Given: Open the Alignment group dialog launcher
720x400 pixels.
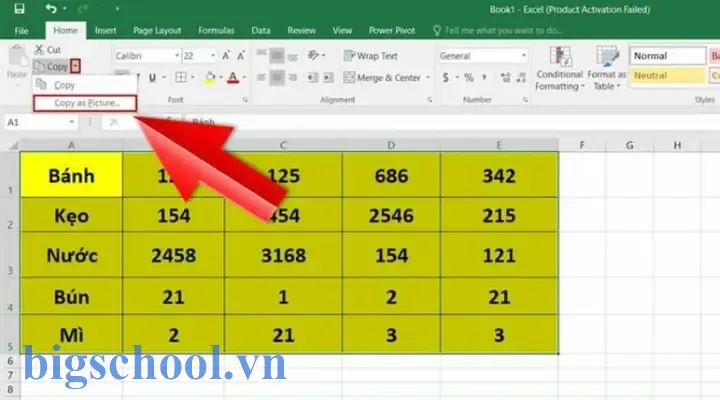Looking at the screenshot, I should click(x=430, y=100).
